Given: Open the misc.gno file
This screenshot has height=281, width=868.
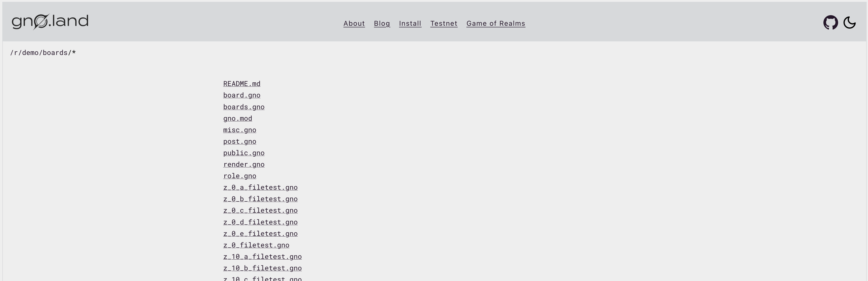Looking at the screenshot, I should (x=240, y=130).
